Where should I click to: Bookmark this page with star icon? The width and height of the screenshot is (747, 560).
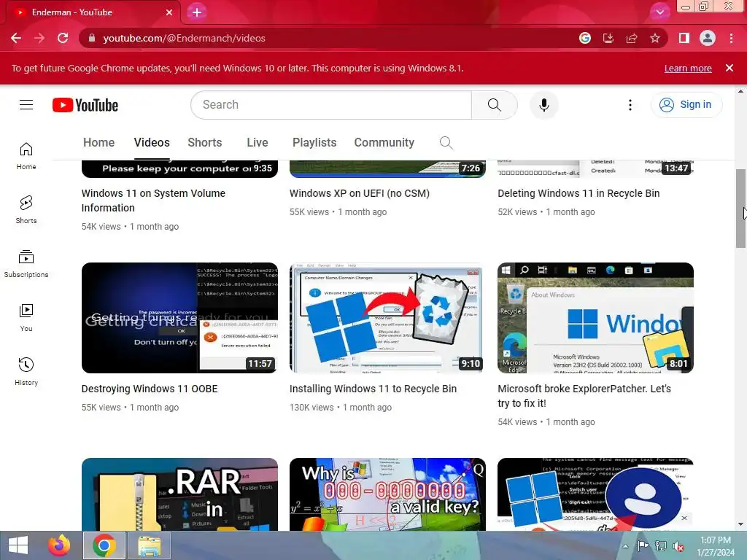655,38
